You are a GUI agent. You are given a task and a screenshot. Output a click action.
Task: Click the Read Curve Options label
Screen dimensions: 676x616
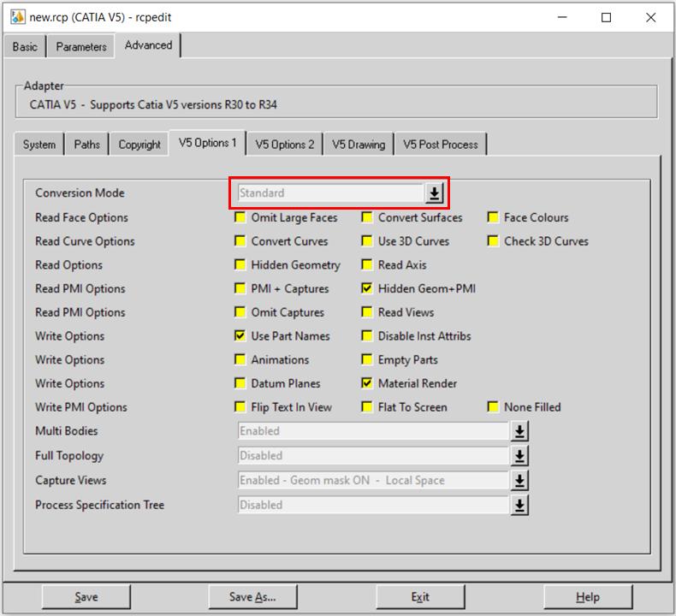85,241
